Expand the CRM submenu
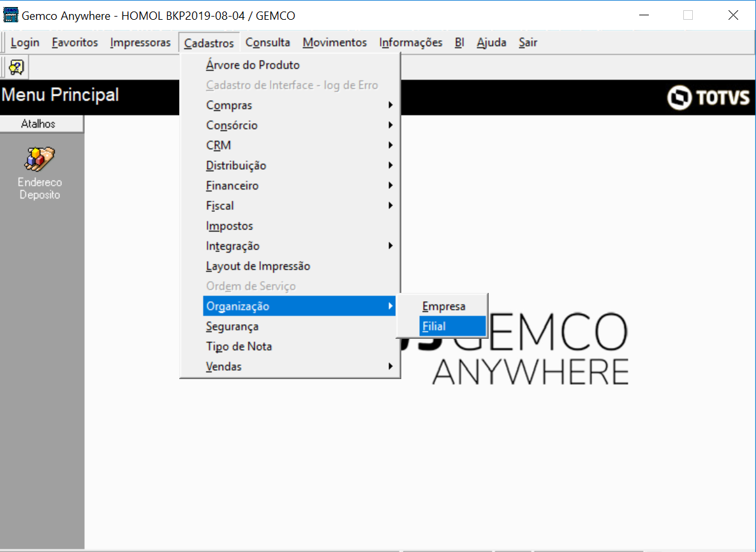Screen dimensions: 756x552 (299, 145)
